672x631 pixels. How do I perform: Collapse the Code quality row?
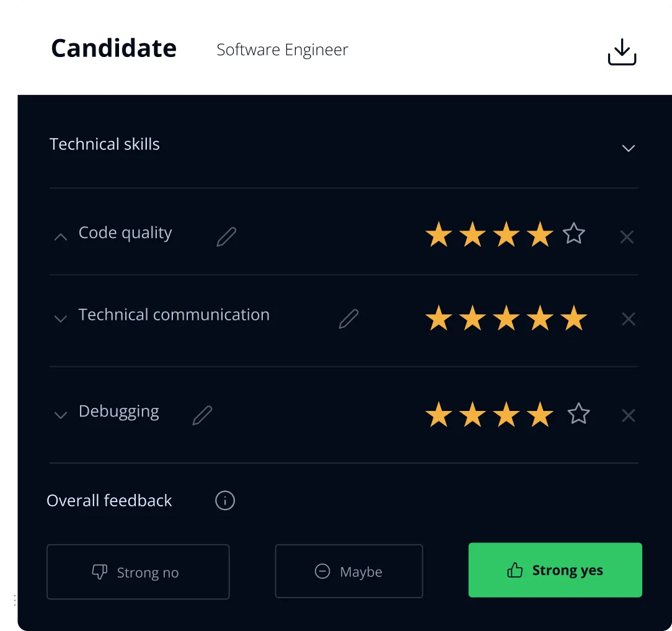click(61, 237)
